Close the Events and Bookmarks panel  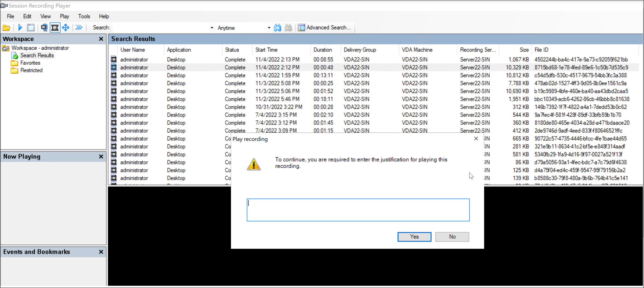[101, 252]
